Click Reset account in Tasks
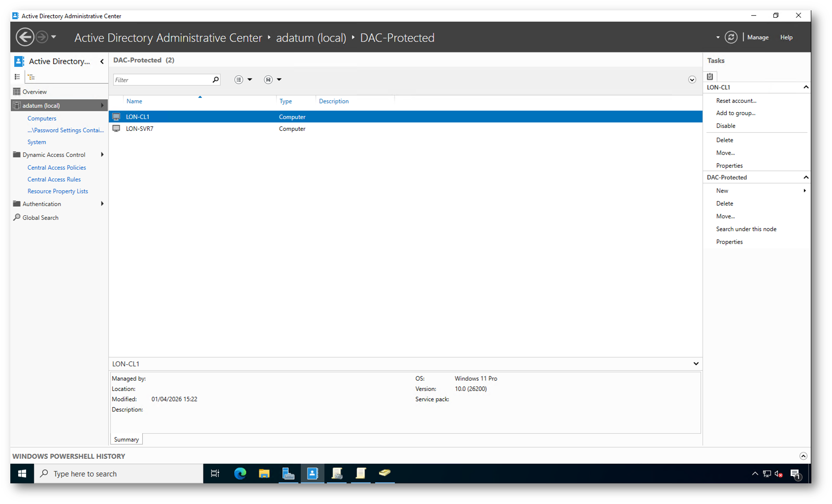832x504 pixels. pos(736,101)
